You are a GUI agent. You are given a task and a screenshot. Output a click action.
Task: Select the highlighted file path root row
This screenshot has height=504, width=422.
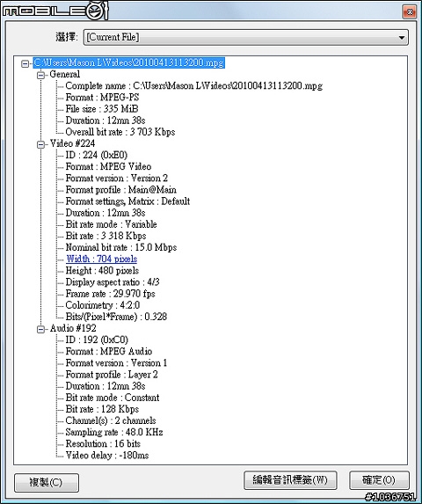pos(128,62)
